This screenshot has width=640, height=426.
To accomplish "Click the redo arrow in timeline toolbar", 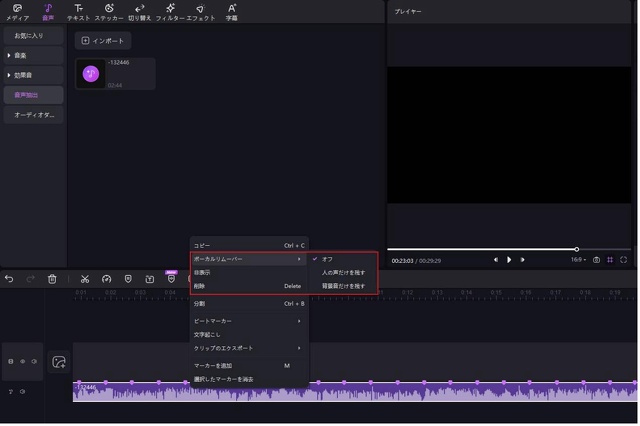I will [30, 280].
